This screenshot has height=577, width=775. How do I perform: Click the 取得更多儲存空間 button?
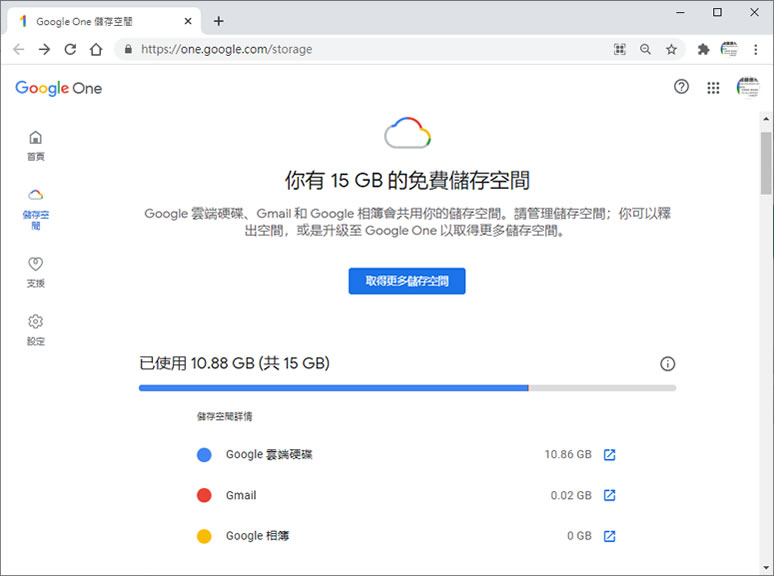pyautogui.click(x=407, y=281)
